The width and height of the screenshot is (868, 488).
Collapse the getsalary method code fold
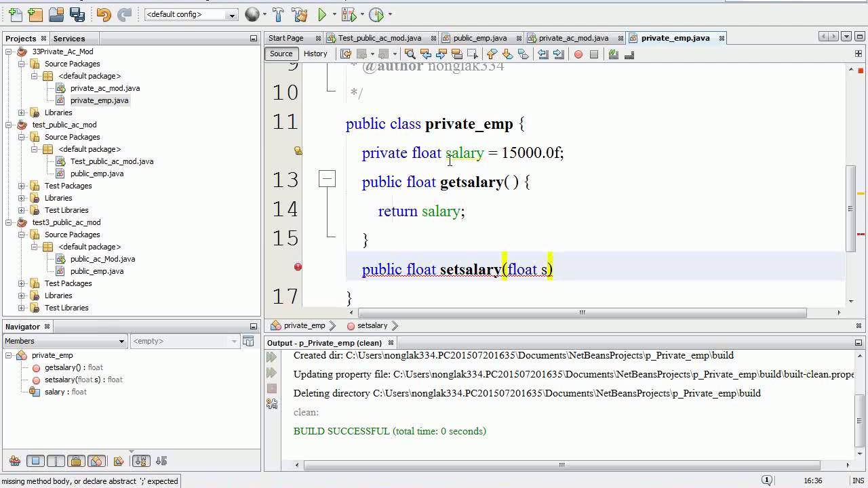click(x=327, y=179)
